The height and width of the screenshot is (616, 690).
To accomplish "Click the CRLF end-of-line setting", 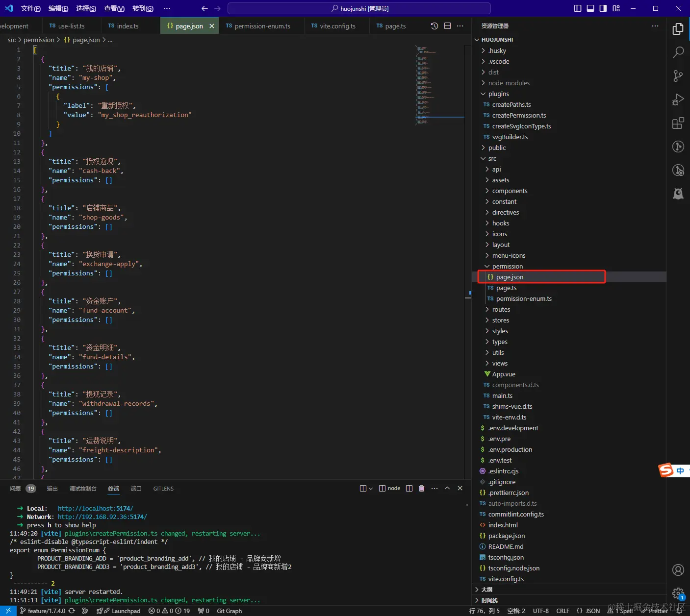I will click(x=562, y=611).
